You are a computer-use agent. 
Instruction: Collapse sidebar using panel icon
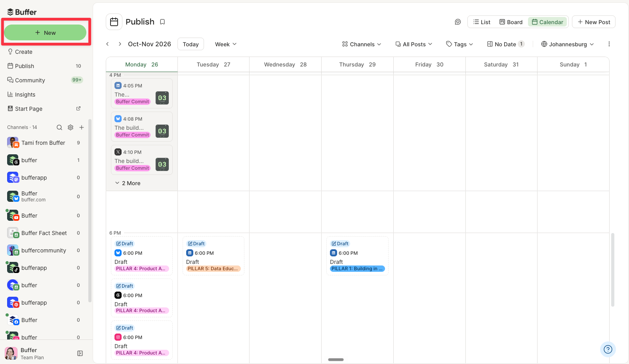[x=80, y=353]
